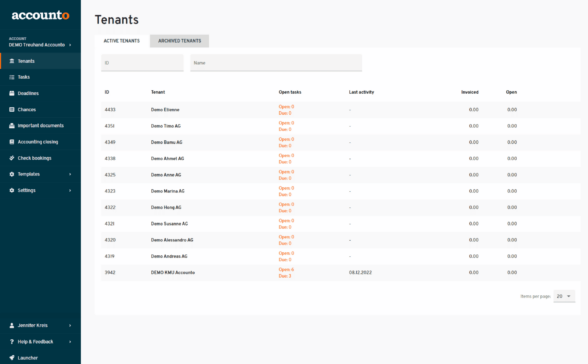Expand the Jennifer Kreis user menu arrow
This screenshot has width=588, height=364.
[70, 325]
